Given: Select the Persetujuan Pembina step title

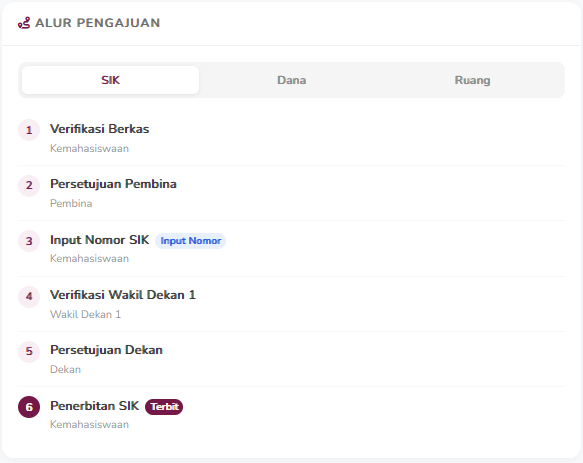Looking at the screenshot, I should [113, 184].
